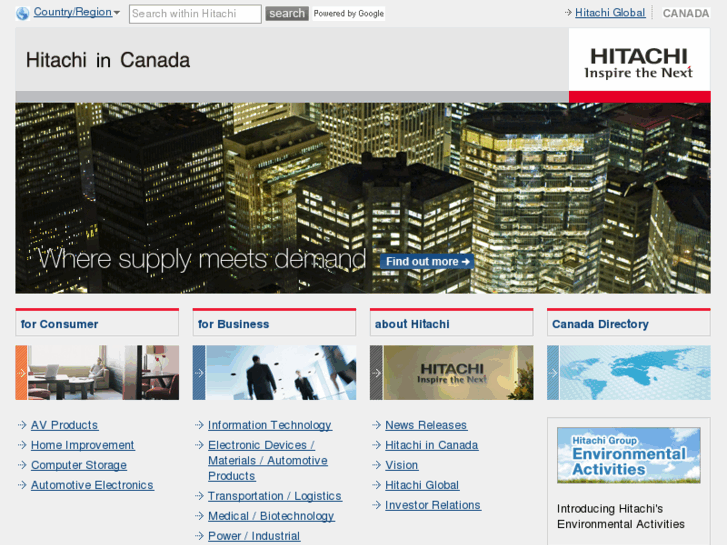Open the Country/Region dropdown
This screenshot has width=727, height=545.
pos(77,12)
